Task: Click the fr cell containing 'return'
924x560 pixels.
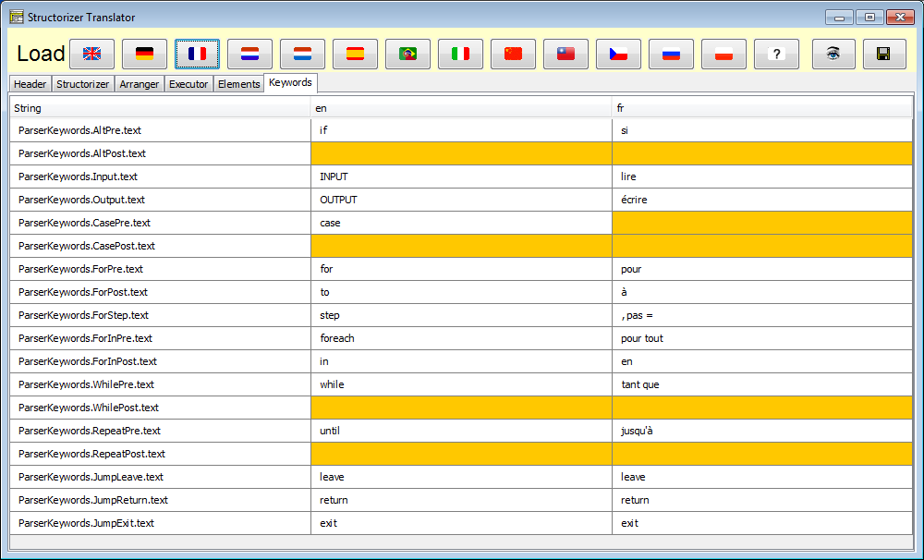Action: (x=762, y=500)
